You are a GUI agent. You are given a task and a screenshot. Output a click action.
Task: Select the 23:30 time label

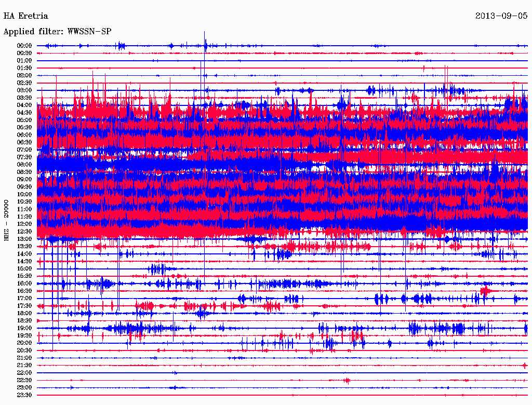(24, 395)
